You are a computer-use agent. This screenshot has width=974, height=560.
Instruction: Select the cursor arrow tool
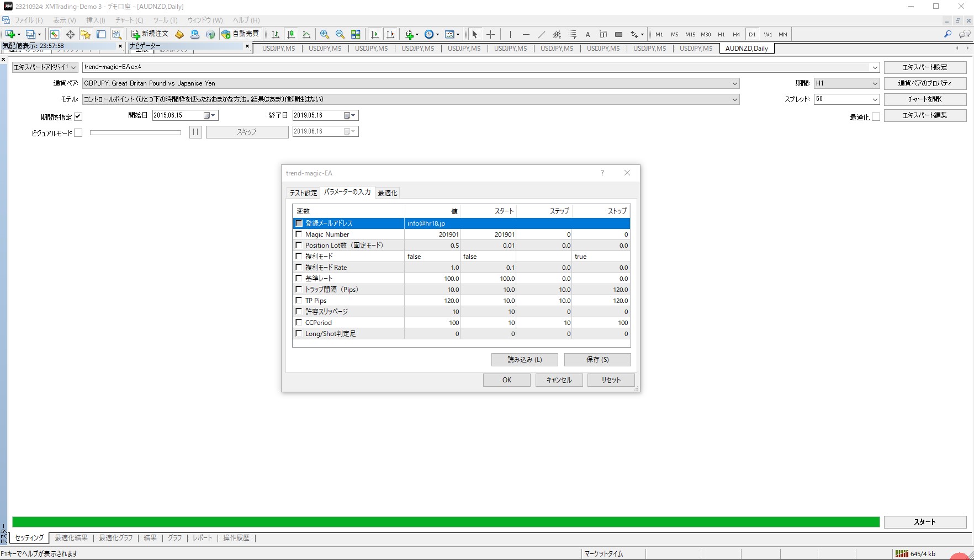click(x=474, y=34)
